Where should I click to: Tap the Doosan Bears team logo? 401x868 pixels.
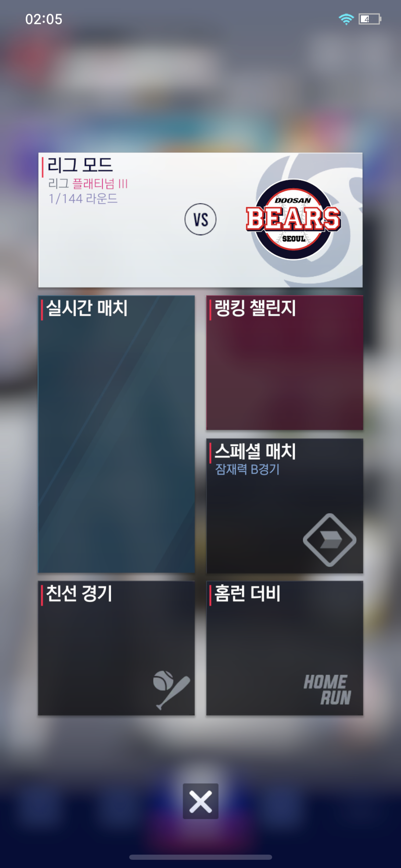293,219
